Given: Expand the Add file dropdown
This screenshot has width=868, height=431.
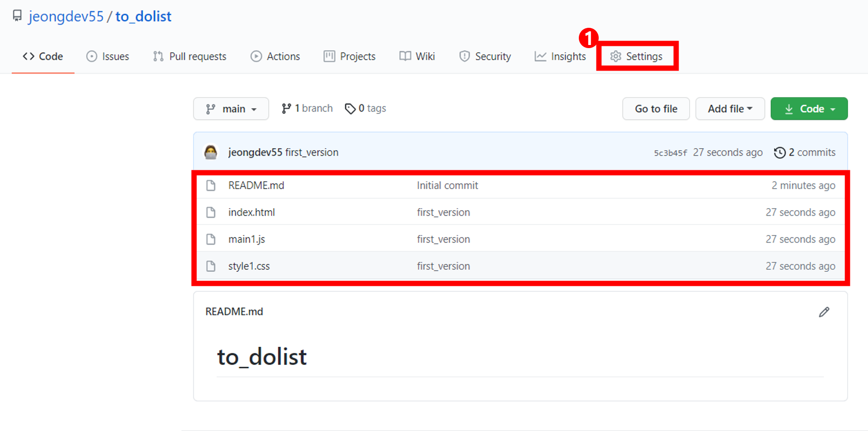Looking at the screenshot, I should (x=730, y=109).
